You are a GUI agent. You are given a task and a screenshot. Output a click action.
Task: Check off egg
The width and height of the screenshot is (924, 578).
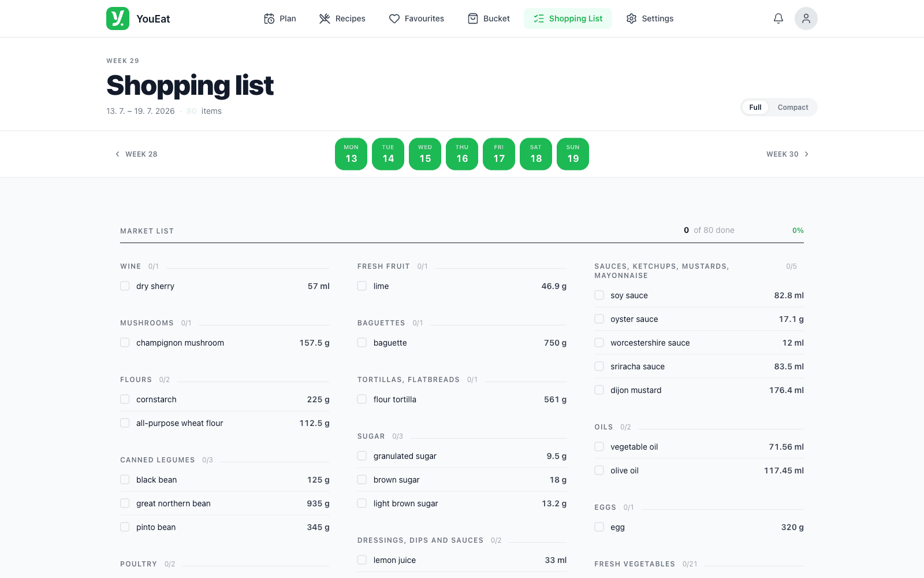pos(599,527)
